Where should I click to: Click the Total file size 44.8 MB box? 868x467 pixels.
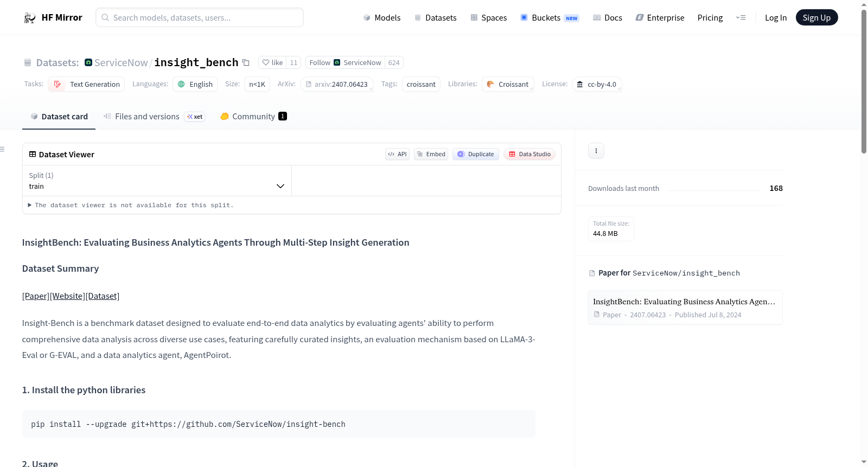(x=611, y=228)
